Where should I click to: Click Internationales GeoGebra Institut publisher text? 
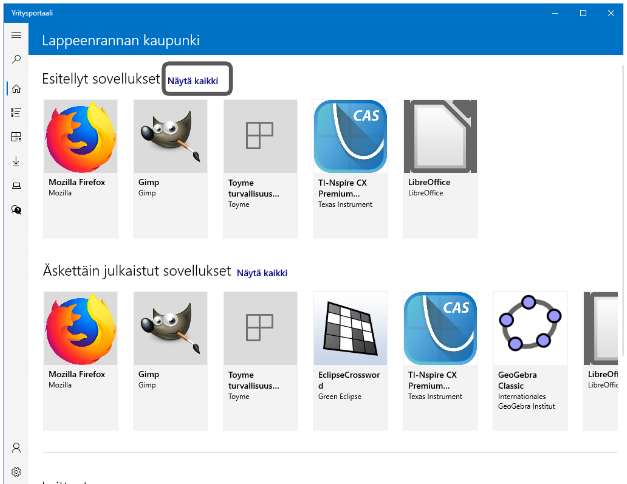[x=526, y=401]
